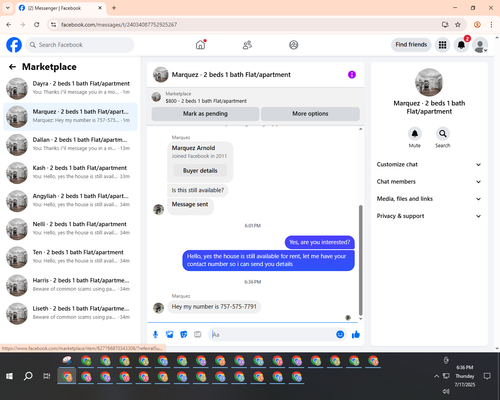The image size is (500, 400).
Task: Bookmark this tab with the star
Action: click(458, 25)
